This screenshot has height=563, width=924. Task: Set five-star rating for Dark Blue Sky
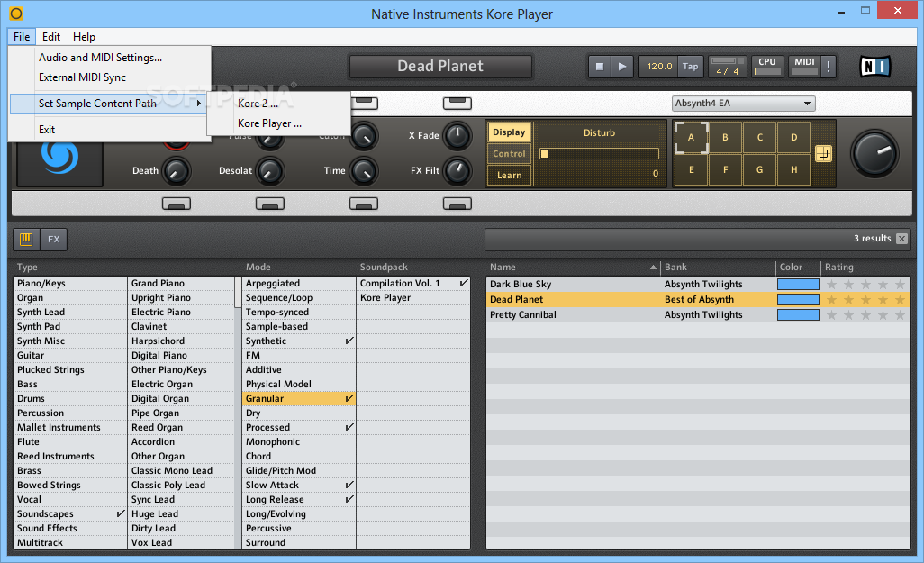900,284
